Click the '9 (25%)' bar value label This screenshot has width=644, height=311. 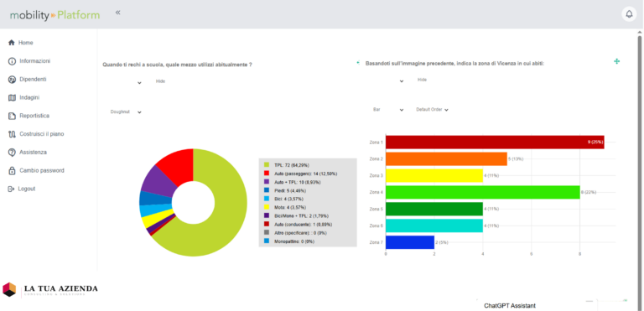coord(595,143)
